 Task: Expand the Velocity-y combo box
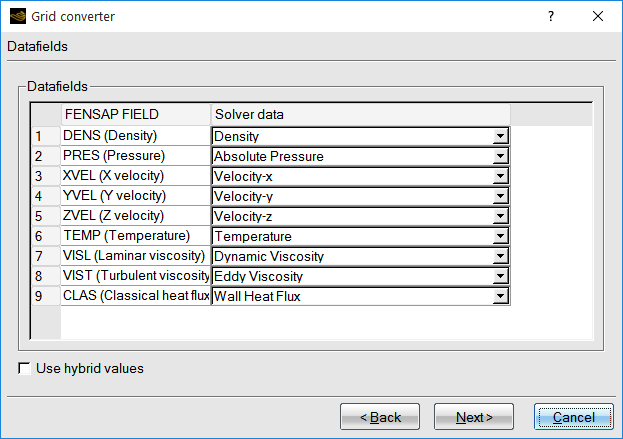[x=500, y=196]
